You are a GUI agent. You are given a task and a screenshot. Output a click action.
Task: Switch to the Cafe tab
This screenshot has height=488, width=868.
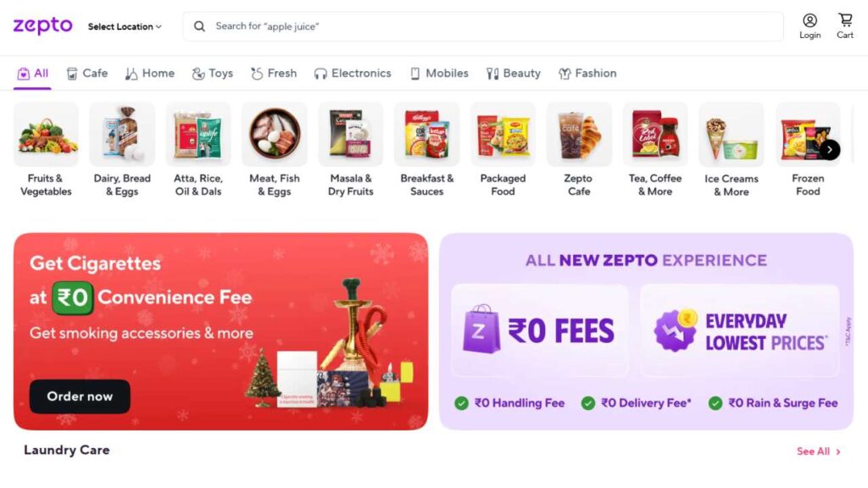(x=87, y=74)
